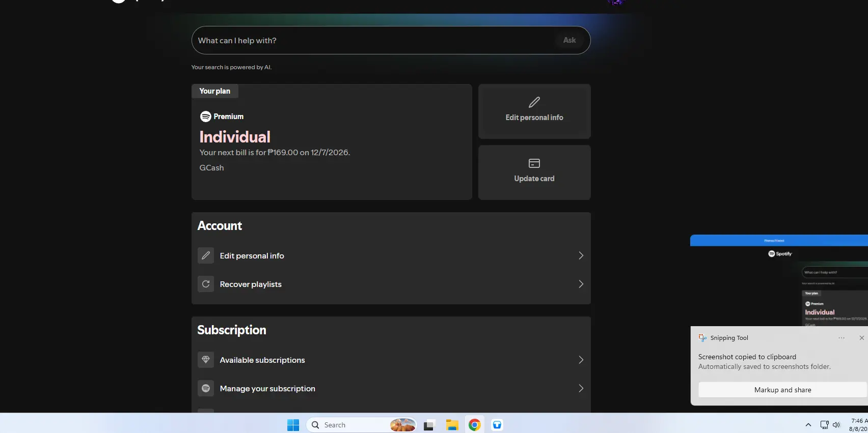The height and width of the screenshot is (433, 868).
Task: Click the Spotify logo next to Premium
Action: (206, 117)
